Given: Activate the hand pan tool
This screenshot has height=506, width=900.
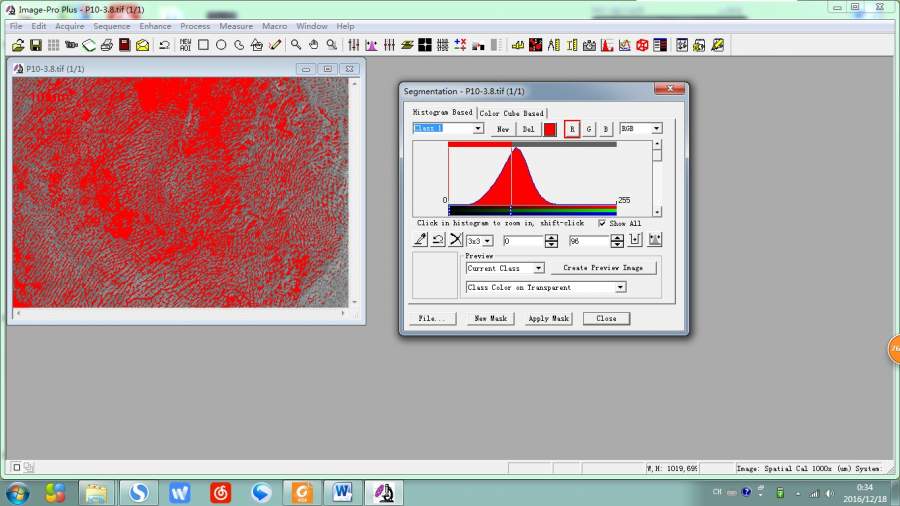Looking at the screenshot, I should 313,45.
